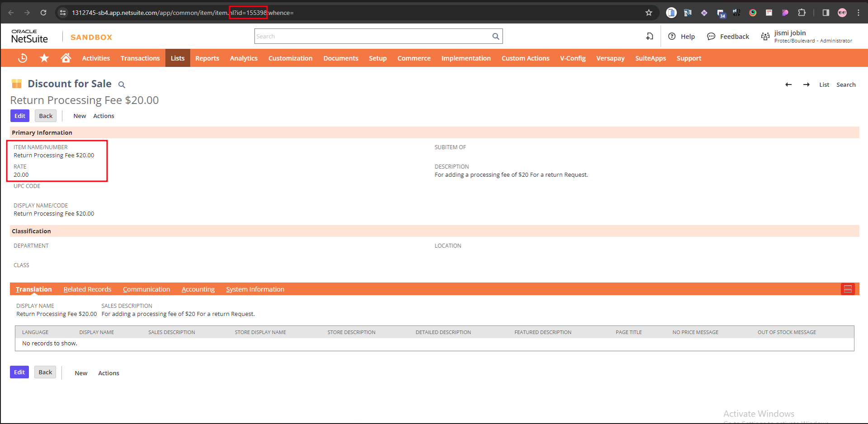Open the Customization menu
The width and height of the screenshot is (868, 424).
(290, 58)
